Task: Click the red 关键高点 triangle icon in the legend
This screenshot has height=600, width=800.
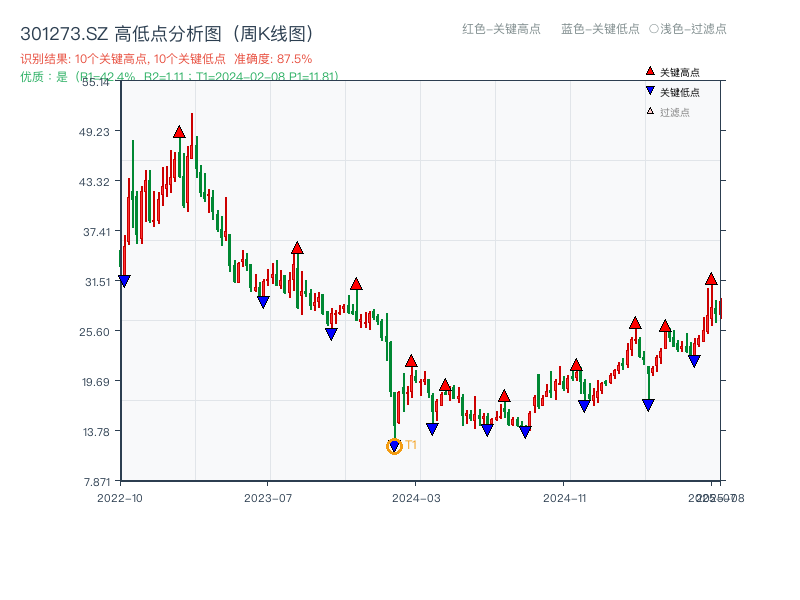Action: pyautogui.click(x=649, y=70)
